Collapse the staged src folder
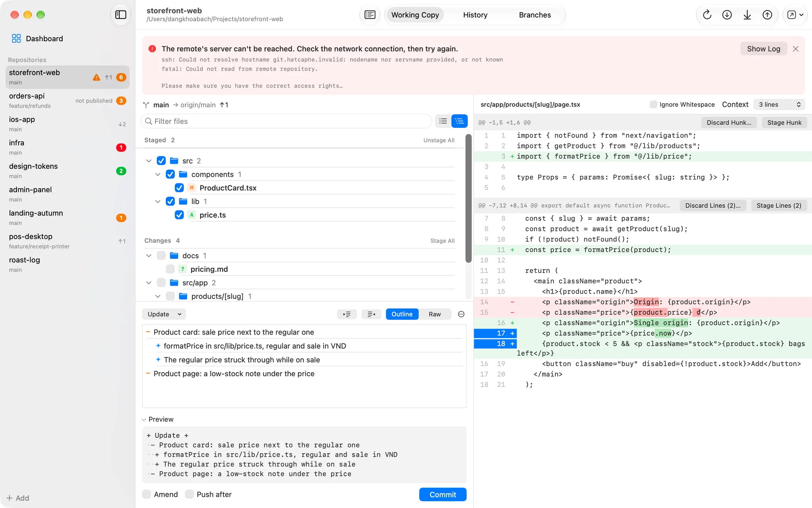The height and width of the screenshot is (508, 812). (x=149, y=161)
